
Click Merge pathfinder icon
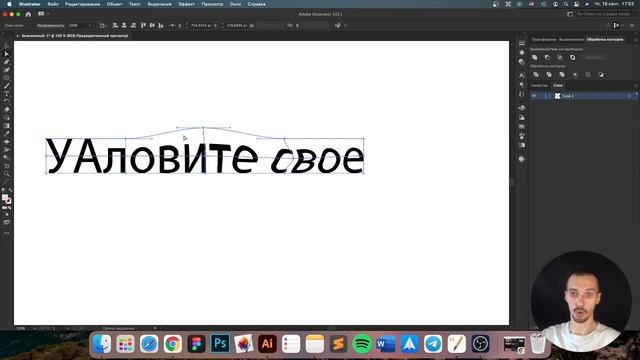click(562, 75)
